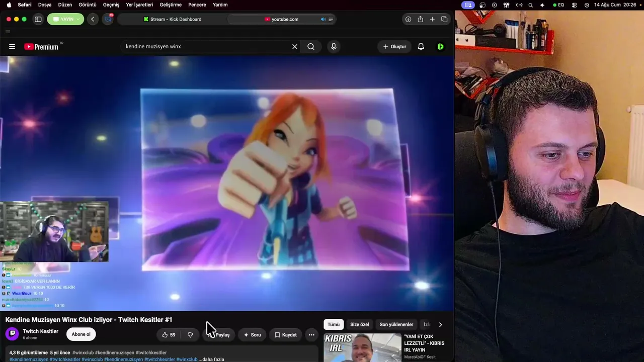This screenshot has width=644, height=362.
Task: Subscribe with the Abone ol button
Action: pyautogui.click(x=81, y=334)
